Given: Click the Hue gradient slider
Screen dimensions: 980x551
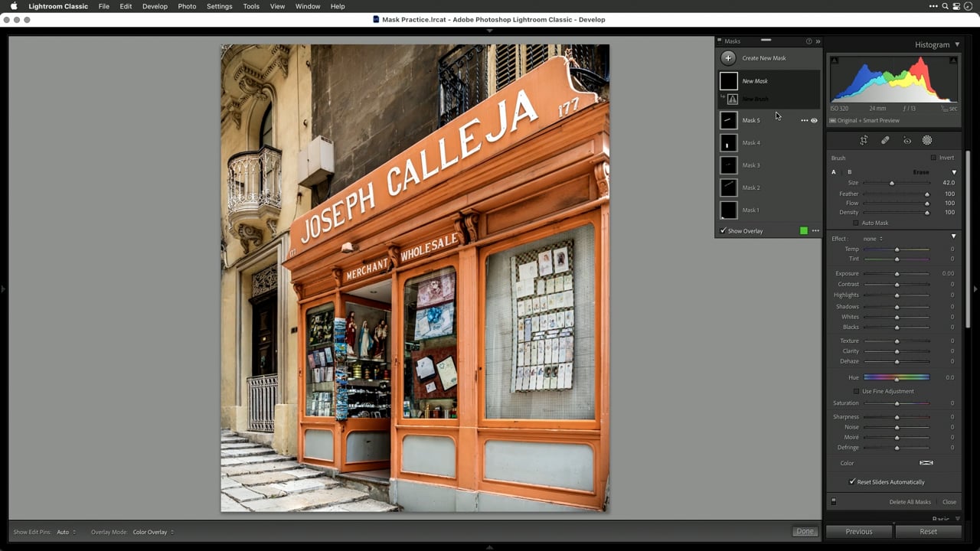Looking at the screenshot, I should pos(897,377).
